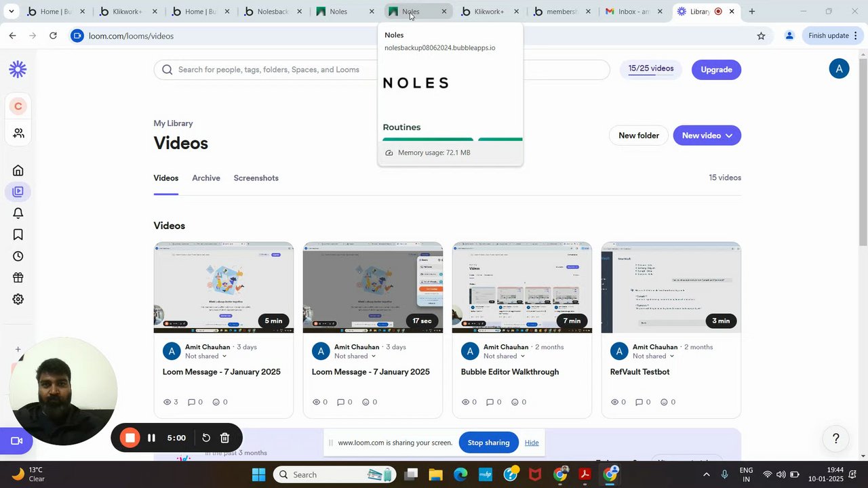Click the camera icon button
868x488 pixels.
pyautogui.click(x=17, y=441)
